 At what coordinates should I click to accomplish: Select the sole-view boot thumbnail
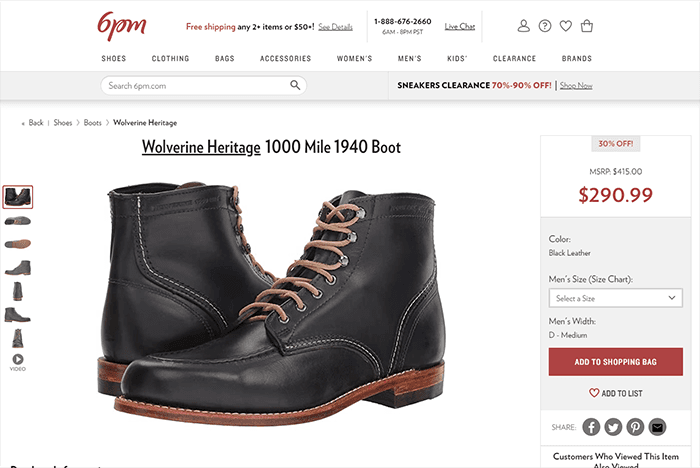point(18,244)
